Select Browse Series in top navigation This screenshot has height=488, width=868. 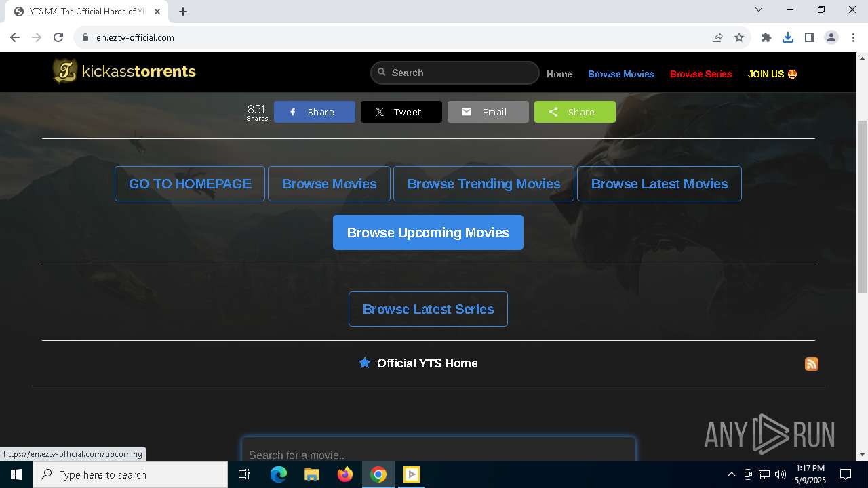click(701, 74)
